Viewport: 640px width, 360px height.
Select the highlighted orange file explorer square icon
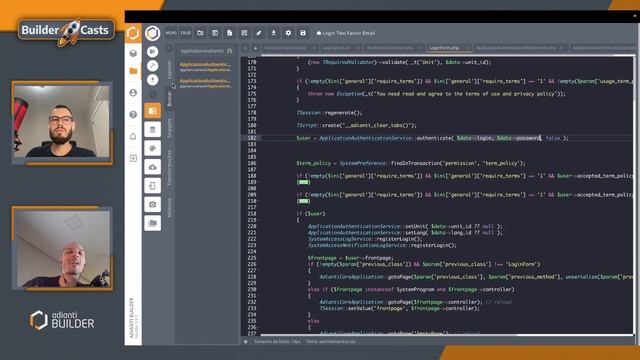[153, 111]
